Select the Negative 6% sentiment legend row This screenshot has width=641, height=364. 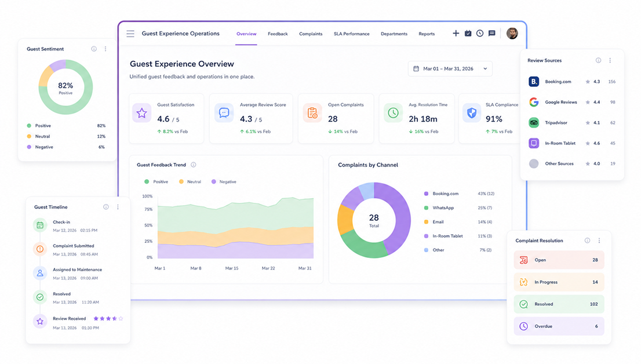tap(66, 147)
